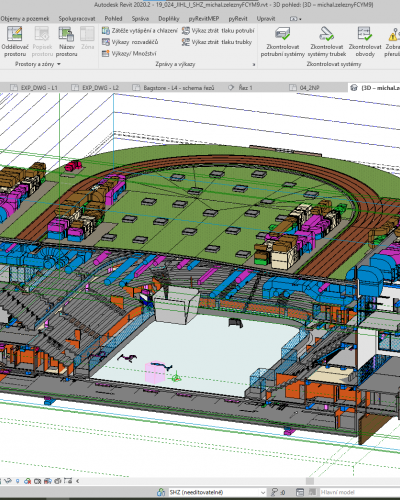Image resolution: width=400 pixels, height=500 pixels.
Task: Open the Spolupracovat ribbon tab
Action: coord(77,19)
